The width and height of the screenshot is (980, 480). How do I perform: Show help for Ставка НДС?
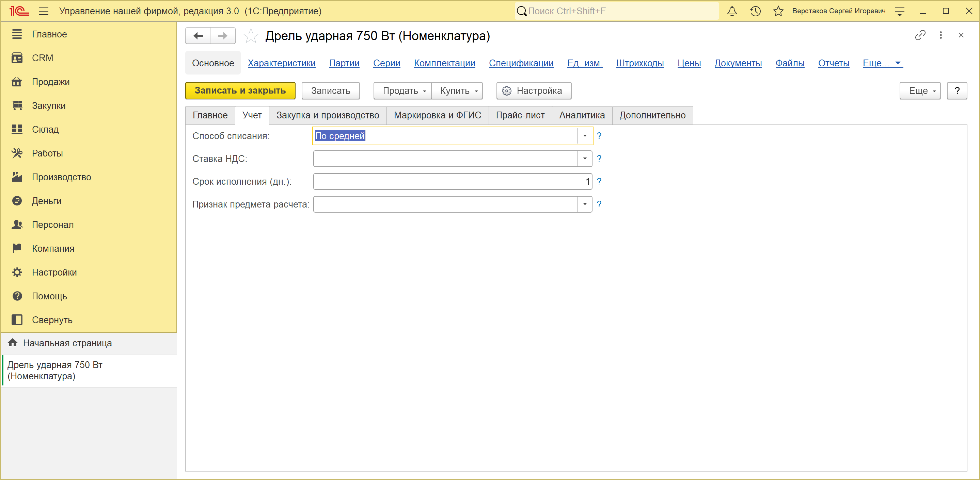(599, 159)
